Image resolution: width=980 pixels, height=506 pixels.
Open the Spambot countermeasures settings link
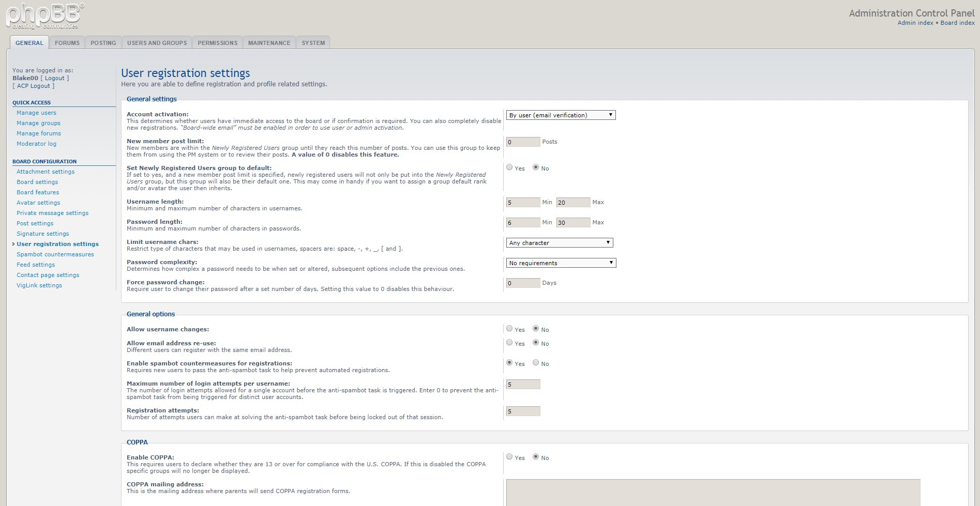click(x=55, y=254)
